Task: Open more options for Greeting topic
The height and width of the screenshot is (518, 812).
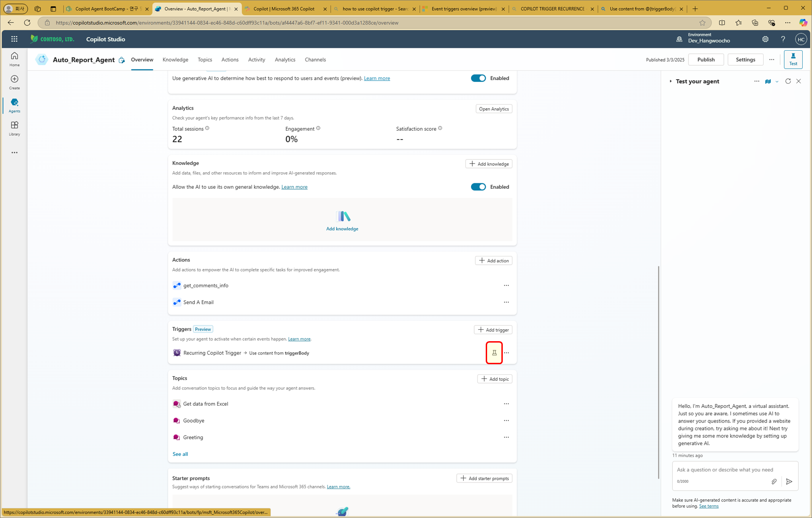Action: 506,437
